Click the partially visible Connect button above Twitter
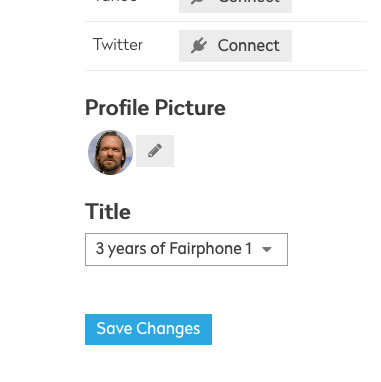381x382 pixels. pos(235,6)
